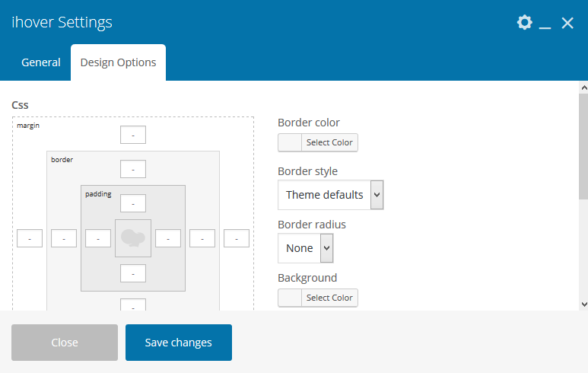Focus the margin top input field
The image size is (588, 373).
133,135
